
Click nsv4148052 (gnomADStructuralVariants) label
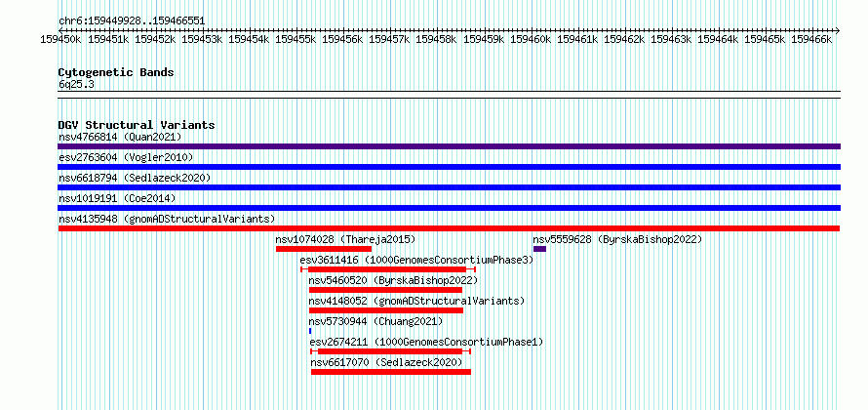tap(416, 301)
